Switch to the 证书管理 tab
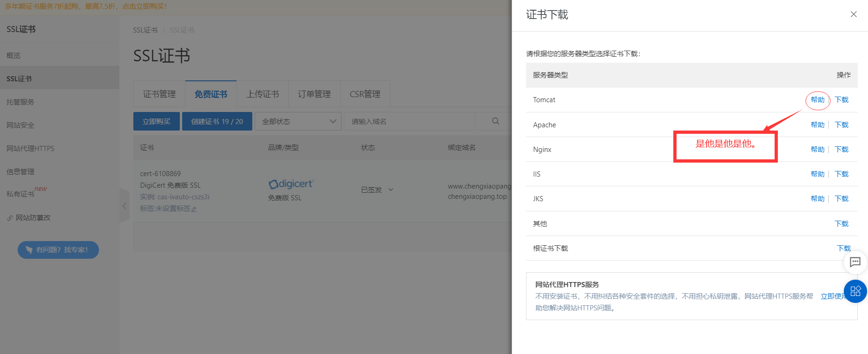Screen dimensions: 868x354 (159, 94)
